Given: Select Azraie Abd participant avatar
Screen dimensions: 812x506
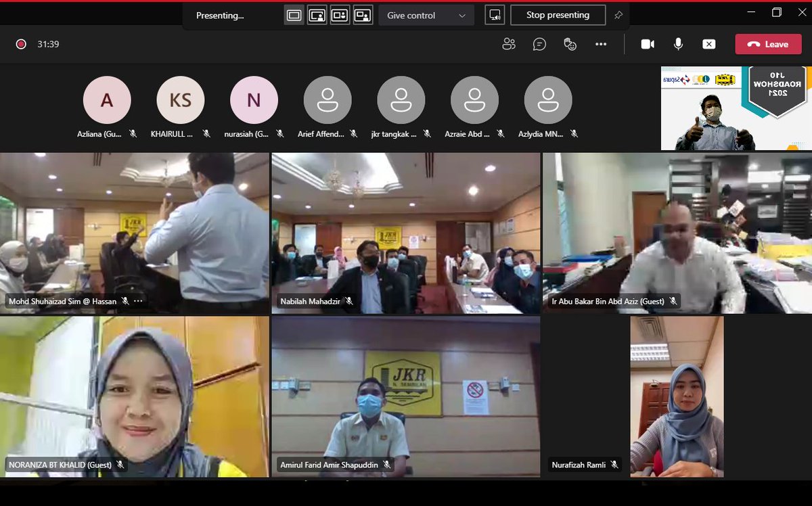Looking at the screenshot, I should (474, 100).
